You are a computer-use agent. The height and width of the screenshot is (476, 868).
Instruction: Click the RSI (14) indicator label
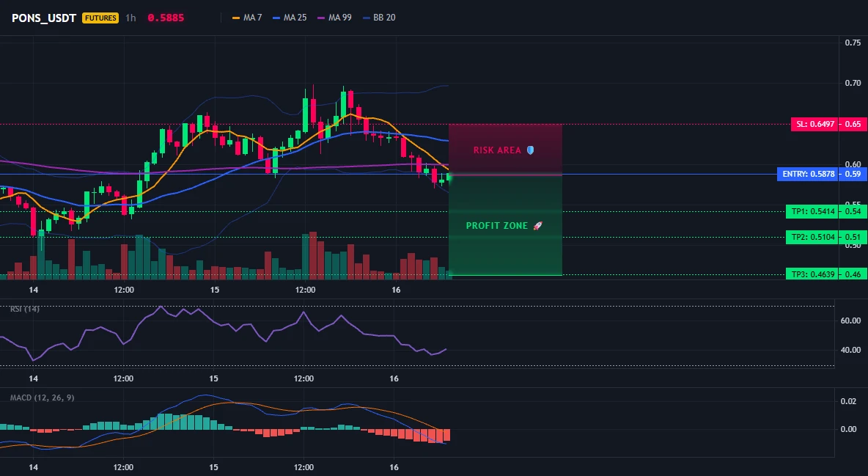[25, 309]
